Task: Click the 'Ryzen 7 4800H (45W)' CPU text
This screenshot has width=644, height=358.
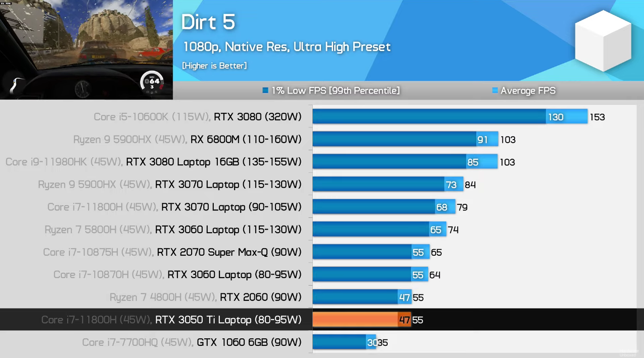Action: (163, 297)
